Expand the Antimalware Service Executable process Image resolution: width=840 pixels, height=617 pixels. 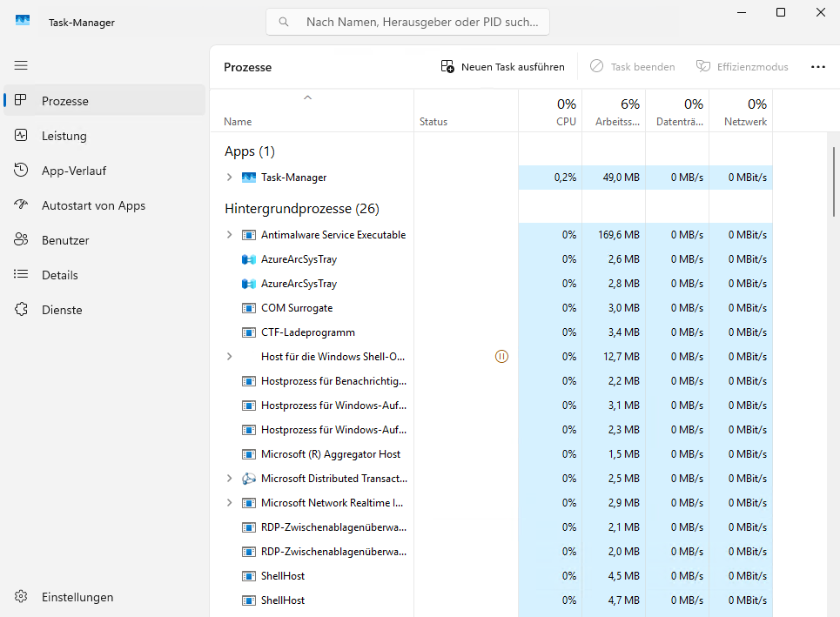pyautogui.click(x=229, y=234)
